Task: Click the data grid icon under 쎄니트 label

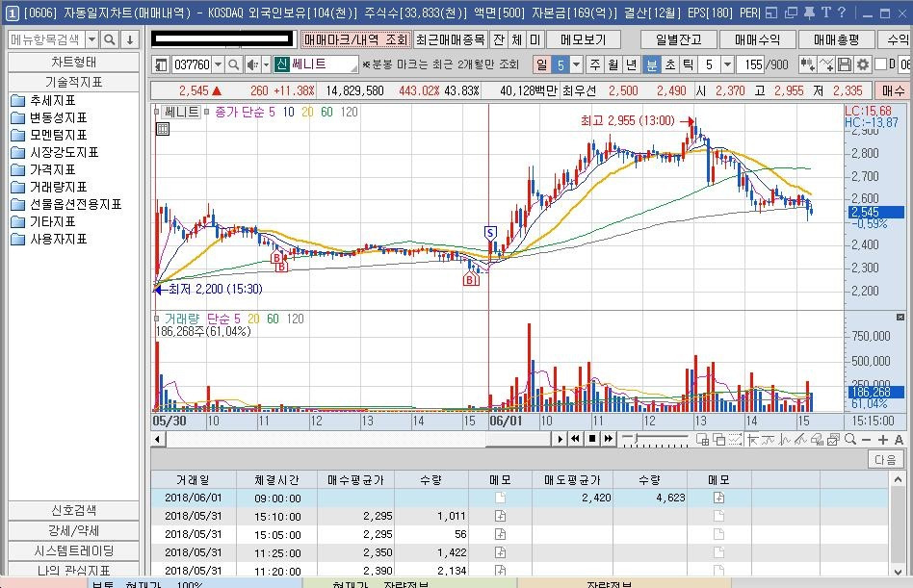Action: [163, 129]
